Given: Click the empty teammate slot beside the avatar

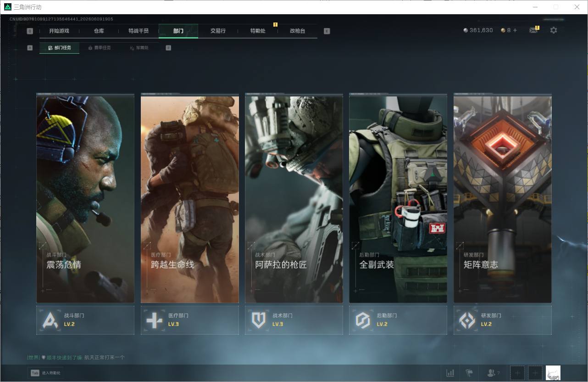Looking at the screenshot, I should [535, 373].
